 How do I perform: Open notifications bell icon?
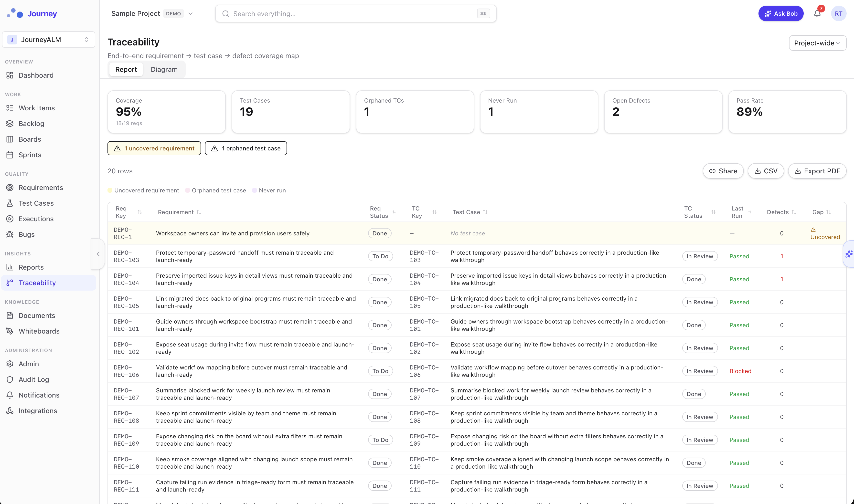click(817, 14)
